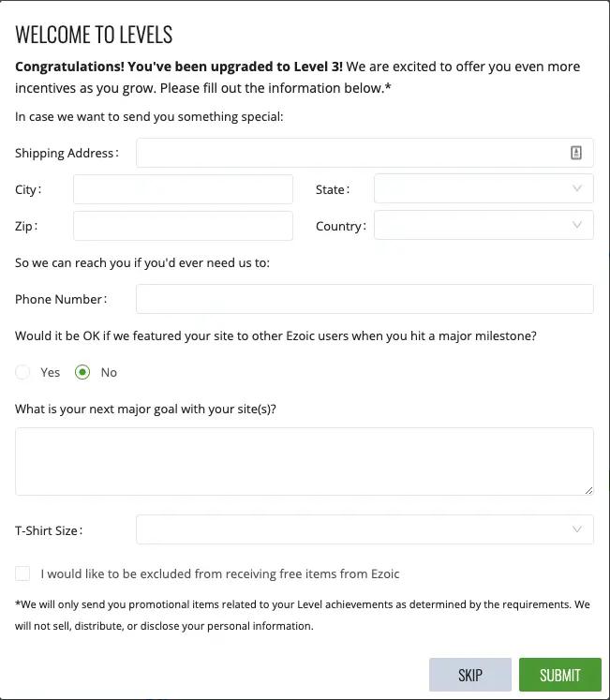This screenshot has height=700, width=610.
Task: Select the No radio button
Action: [x=82, y=372]
